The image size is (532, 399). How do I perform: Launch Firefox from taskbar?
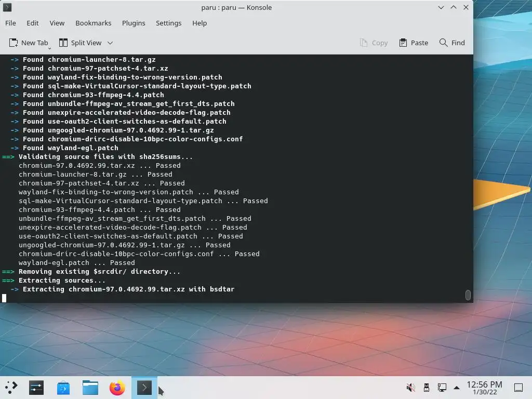[117, 388]
